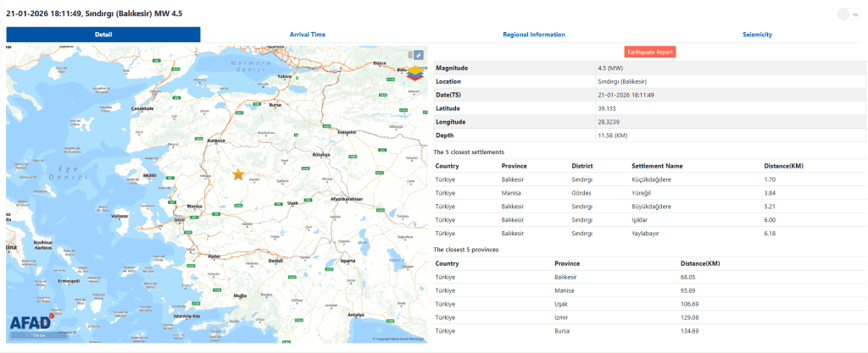Image resolution: width=868 pixels, height=353 pixels.
Task: Select the Detail tab
Action: point(103,35)
